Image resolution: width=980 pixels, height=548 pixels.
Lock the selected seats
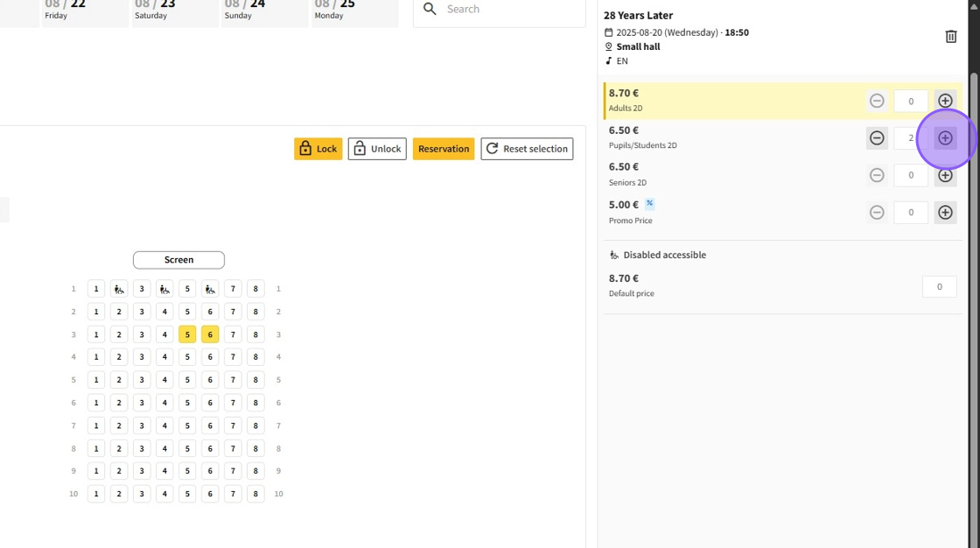coord(318,149)
